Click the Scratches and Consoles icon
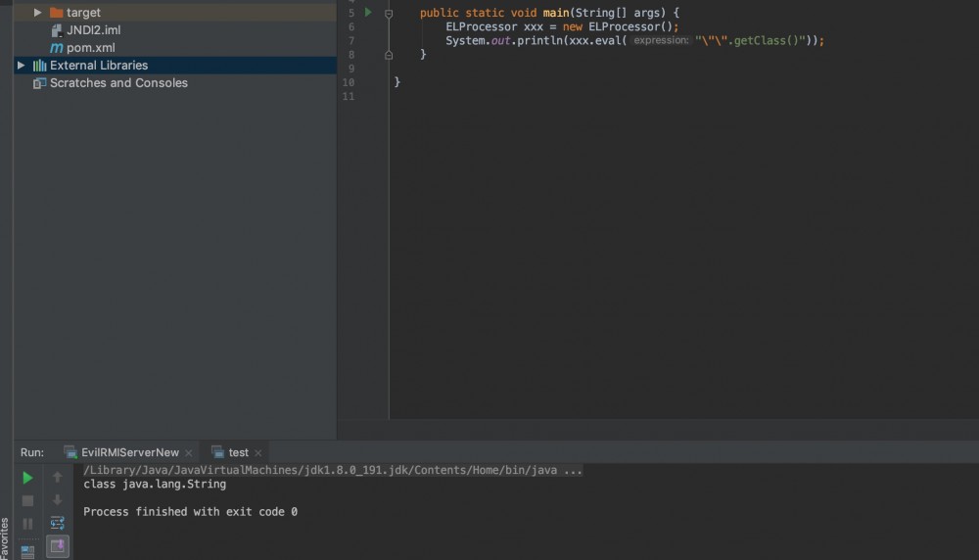 (x=39, y=83)
